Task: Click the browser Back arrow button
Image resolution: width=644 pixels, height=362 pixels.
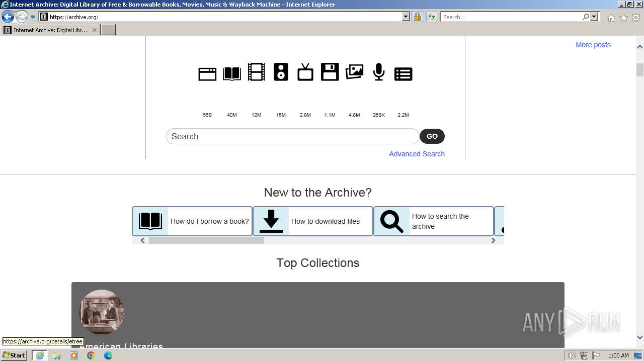Action: coord(8,17)
